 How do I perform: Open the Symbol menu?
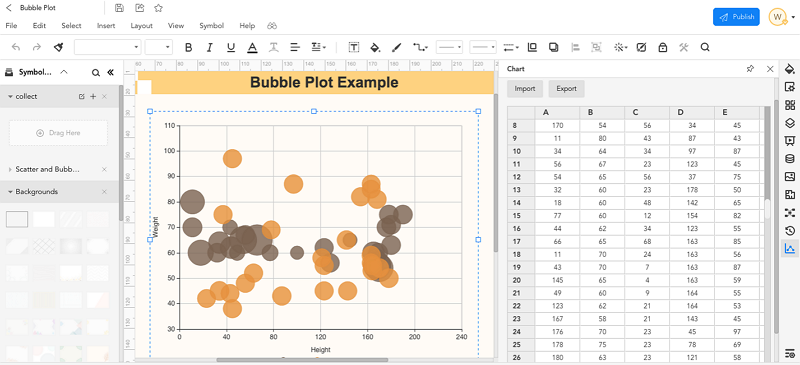click(x=211, y=26)
